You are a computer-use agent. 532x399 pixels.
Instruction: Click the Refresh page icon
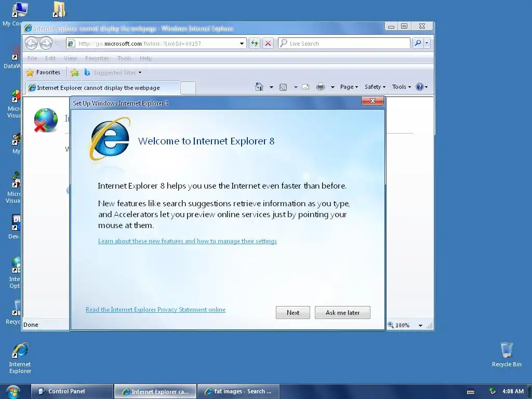[255, 44]
